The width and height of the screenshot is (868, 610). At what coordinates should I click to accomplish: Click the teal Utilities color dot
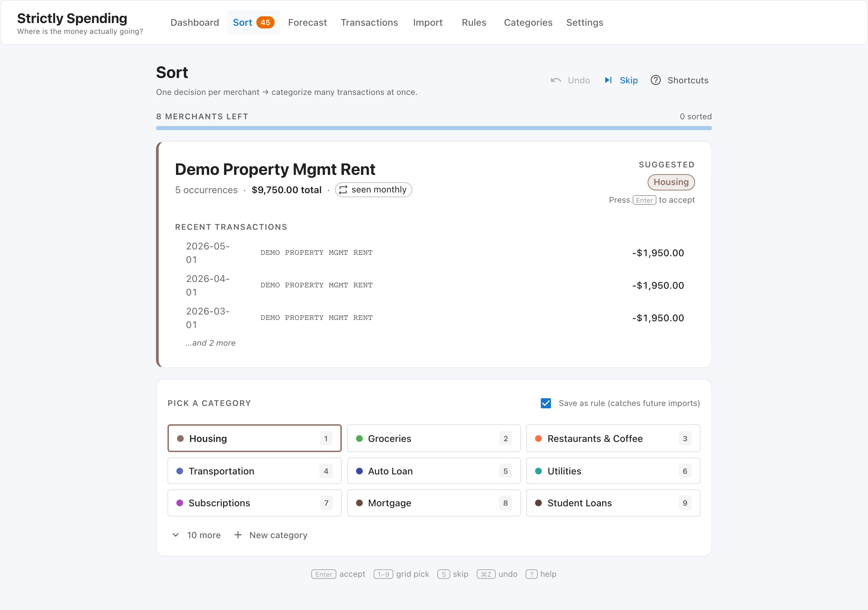(x=539, y=471)
